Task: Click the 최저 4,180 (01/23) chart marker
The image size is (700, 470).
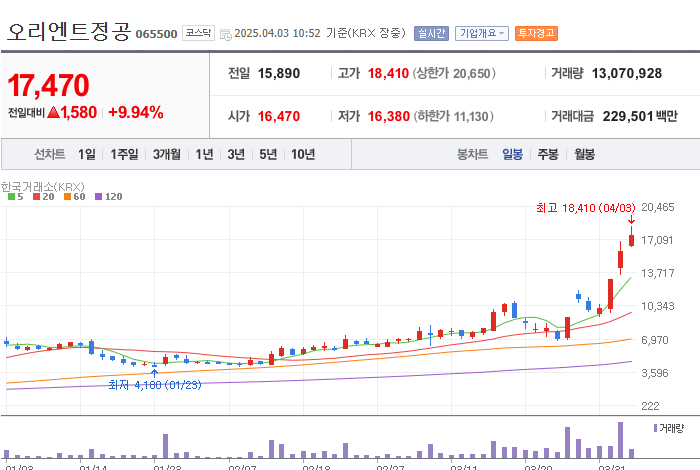Action: (x=155, y=385)
